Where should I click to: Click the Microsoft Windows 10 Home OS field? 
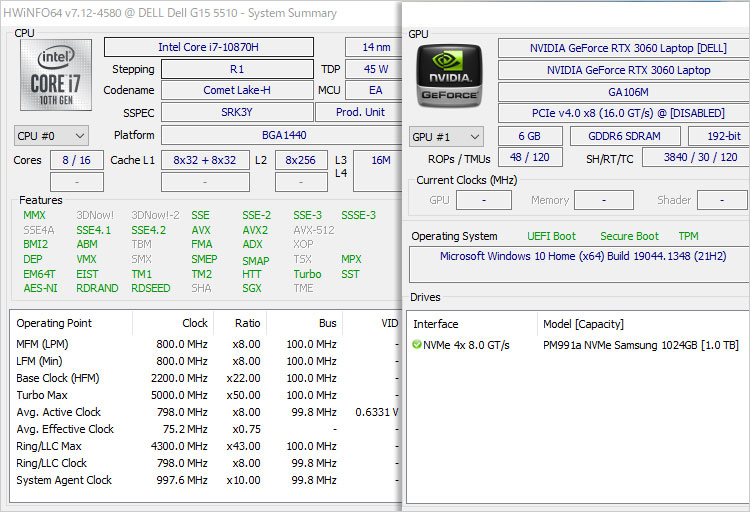coord(579,264)
